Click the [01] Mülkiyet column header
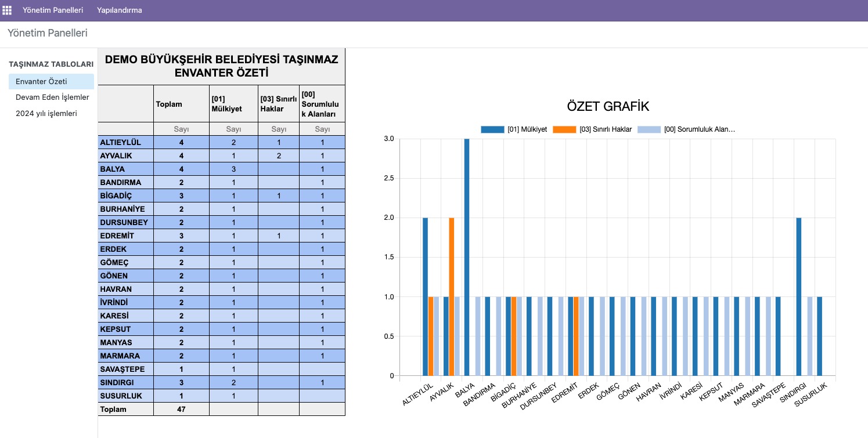This screenshot has width=868, height=438. [227, 104]
